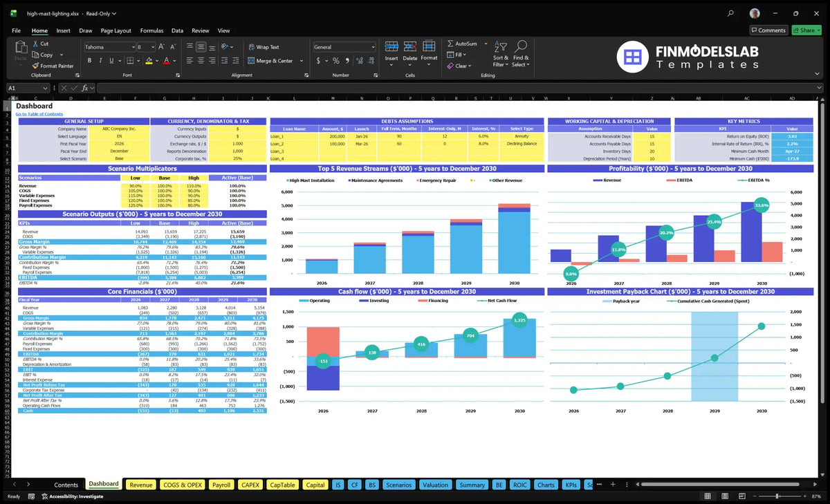Open the Comments pane button

768,30
